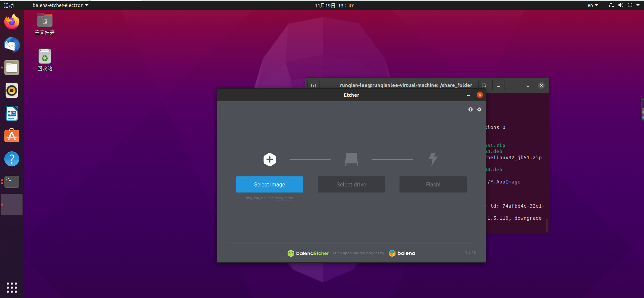644x298 pixels.
Task: Click the version number 1.5.45
Action: (x=470, y=253)
